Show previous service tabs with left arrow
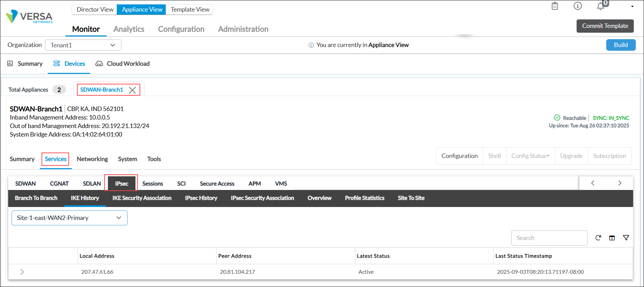 pos(593,183)
